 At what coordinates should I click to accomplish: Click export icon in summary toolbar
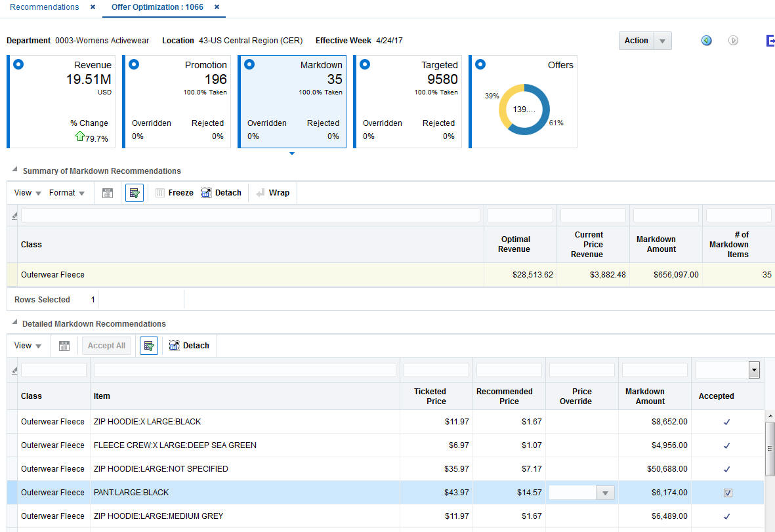point(107,193)
